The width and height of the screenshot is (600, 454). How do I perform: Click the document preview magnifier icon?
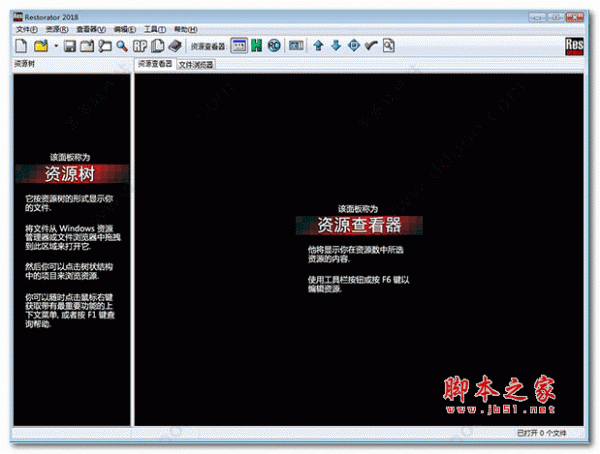tap(388, 46)
